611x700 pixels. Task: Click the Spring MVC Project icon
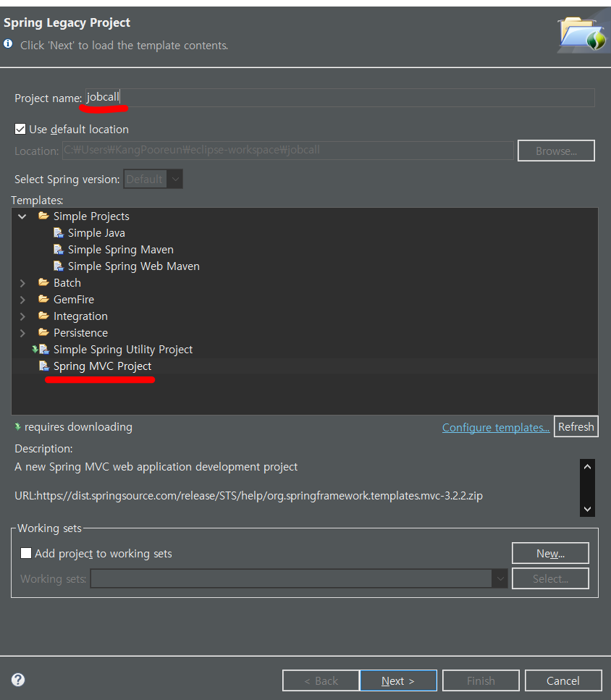pos(43,366)
